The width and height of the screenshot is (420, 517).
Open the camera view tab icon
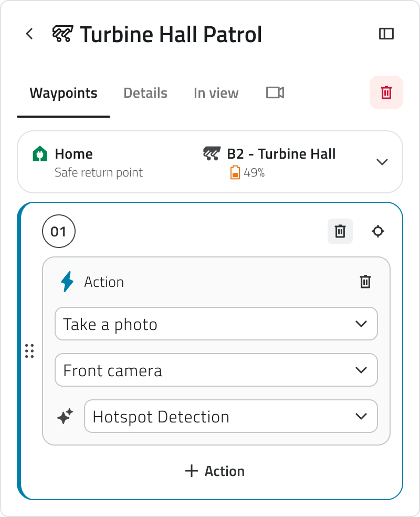coord(275,92)
